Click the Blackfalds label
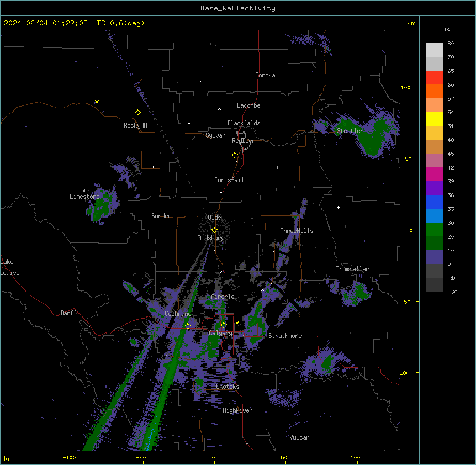The image size is (476, 465). (x=244, y=123)
